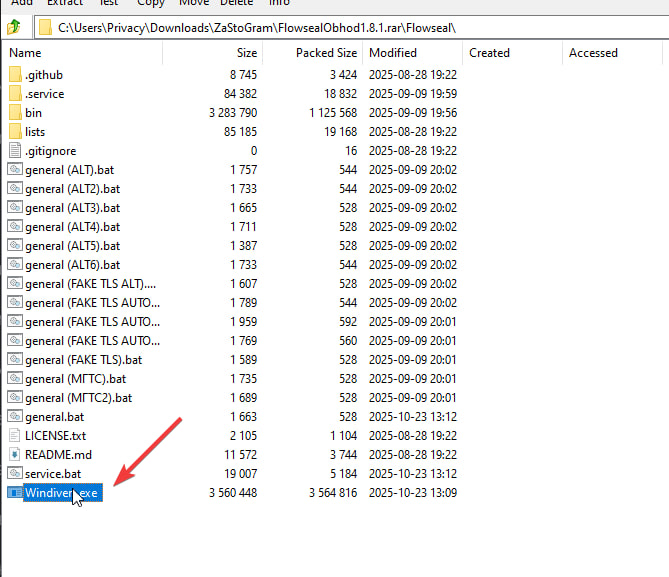Select general (FAKE TLS ALT) file name
This screenshot has width=669, height=577.
[90, 284]
